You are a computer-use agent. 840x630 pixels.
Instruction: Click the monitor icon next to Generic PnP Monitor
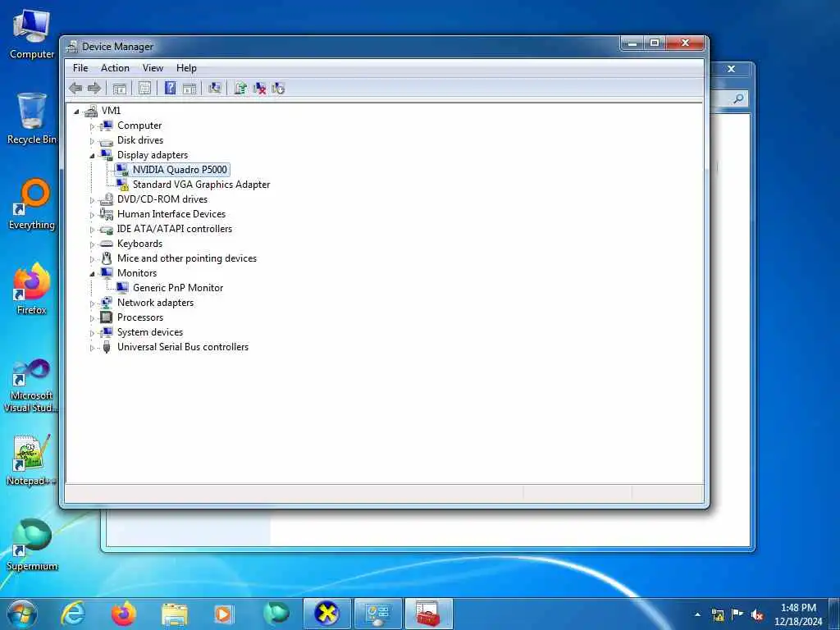tap(123, 288)
